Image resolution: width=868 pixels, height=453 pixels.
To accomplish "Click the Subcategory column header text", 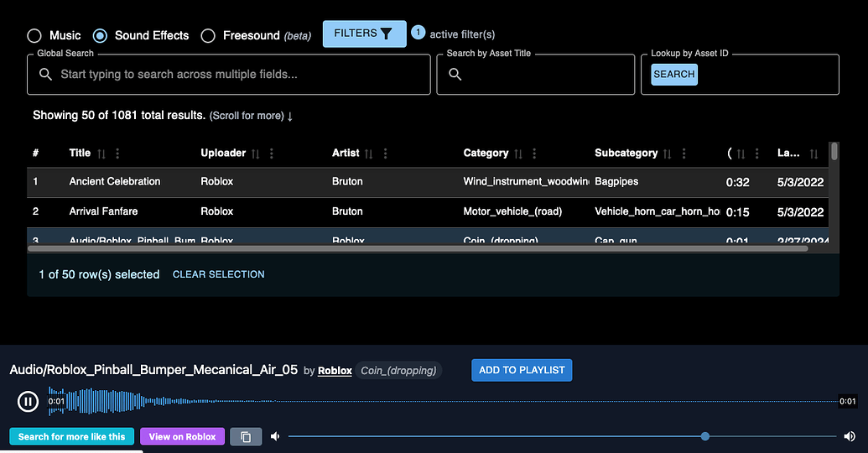I will pos(626,153).
